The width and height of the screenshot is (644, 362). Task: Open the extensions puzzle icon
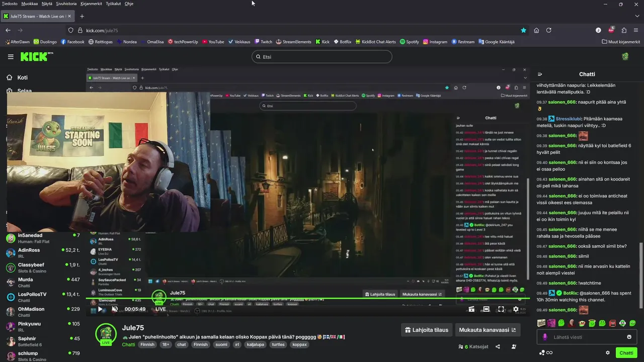pyautogui.click(x=624, y=30)
